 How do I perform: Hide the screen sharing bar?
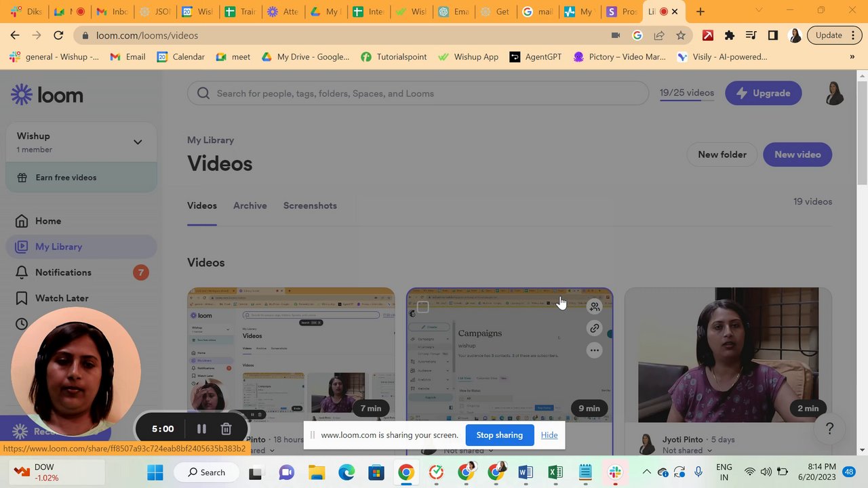(x=549, y=435)
